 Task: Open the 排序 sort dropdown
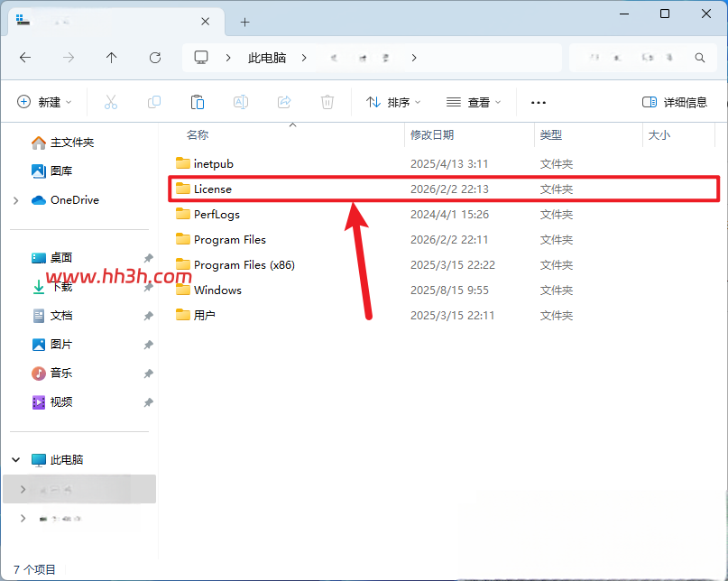pyautogui.click(x=392, y=102)
